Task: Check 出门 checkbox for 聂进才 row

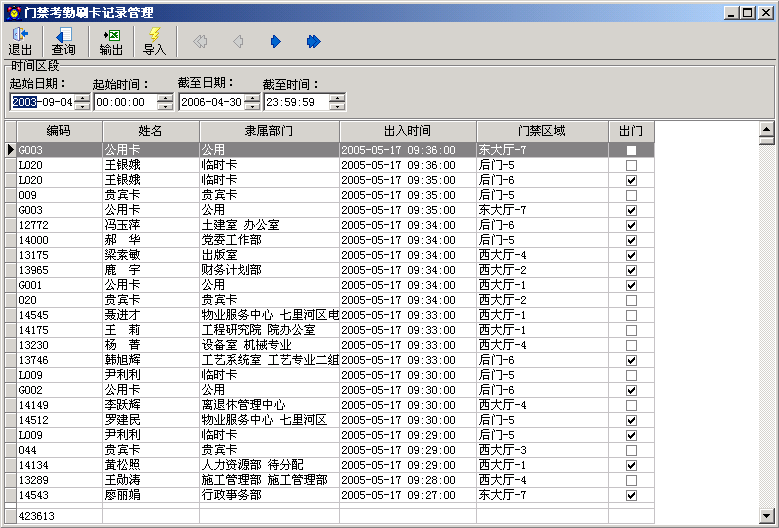Action: (631, 315)
